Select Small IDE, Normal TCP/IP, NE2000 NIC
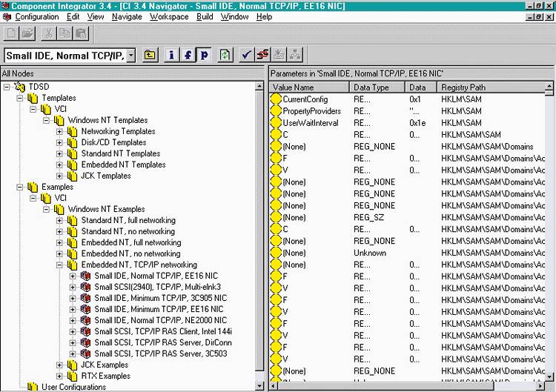The width and height of the screenshot is (556, 392). pos(161,320)
